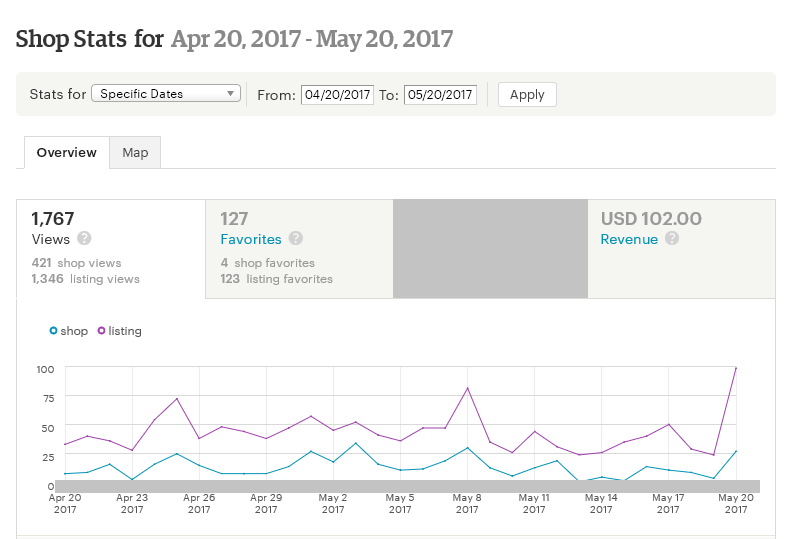Click the Shop Stats page heading
This screenshot has width=793, height=539.
(234, 39)
